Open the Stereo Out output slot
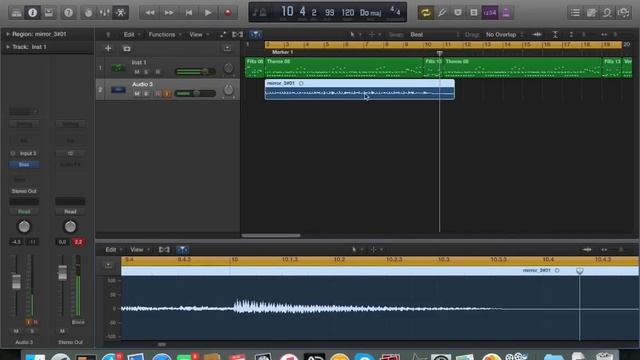The image size is (640, 360). 24,191
